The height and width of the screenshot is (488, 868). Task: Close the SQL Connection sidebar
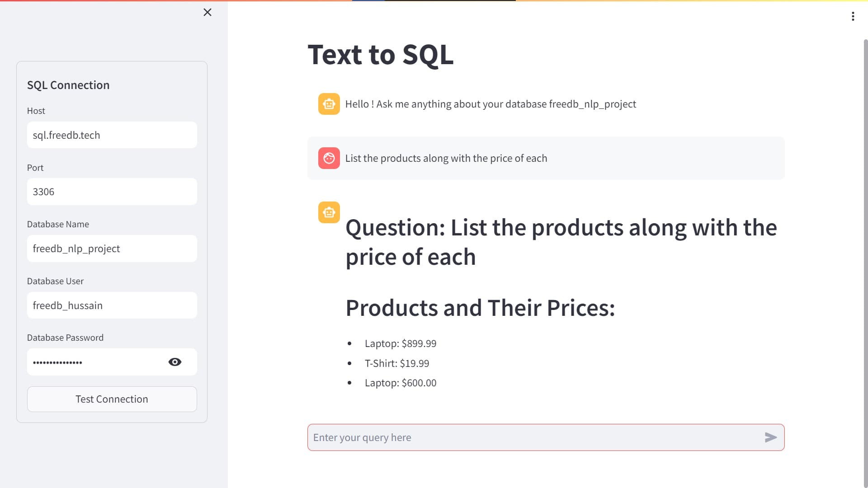tap(208, 12)
